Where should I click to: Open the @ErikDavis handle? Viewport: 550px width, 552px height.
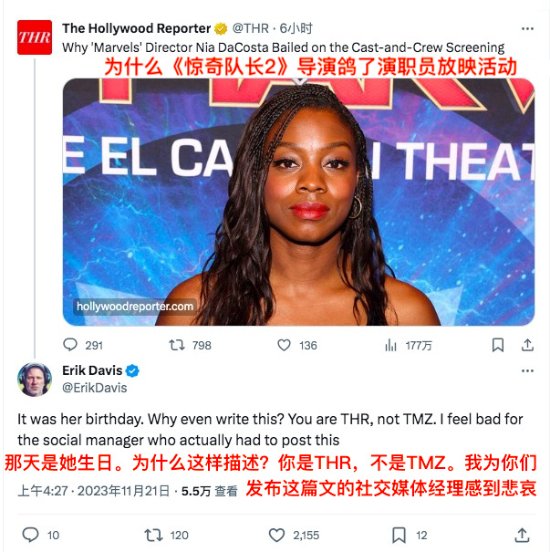click(x=94, y=388)
